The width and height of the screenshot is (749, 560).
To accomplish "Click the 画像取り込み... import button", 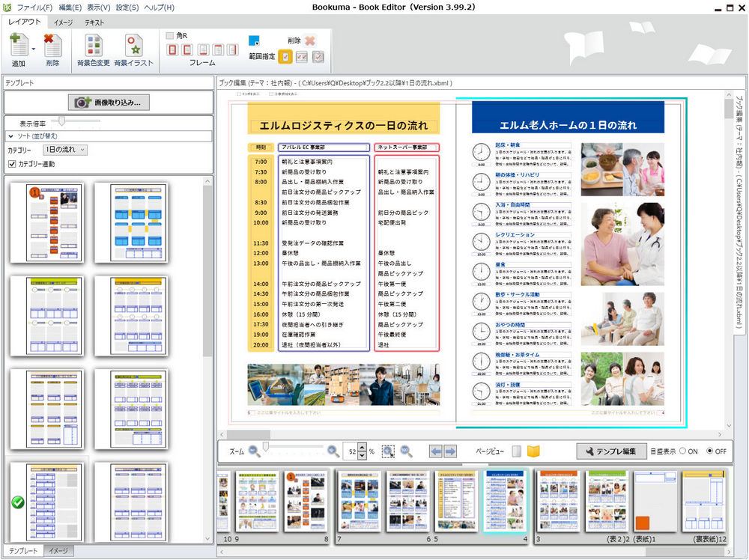I will tap(109, 102).
